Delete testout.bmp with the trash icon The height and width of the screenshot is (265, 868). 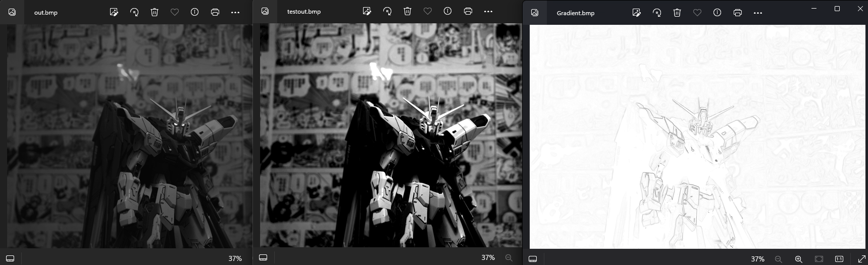tap(407, 11)
